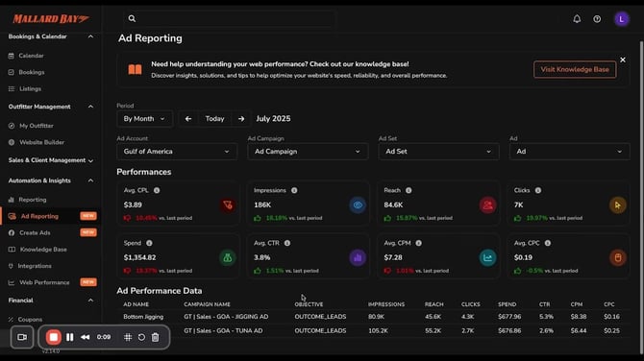Open Bookings in the sidebar
644x361 pixels.
click(32, 72)
